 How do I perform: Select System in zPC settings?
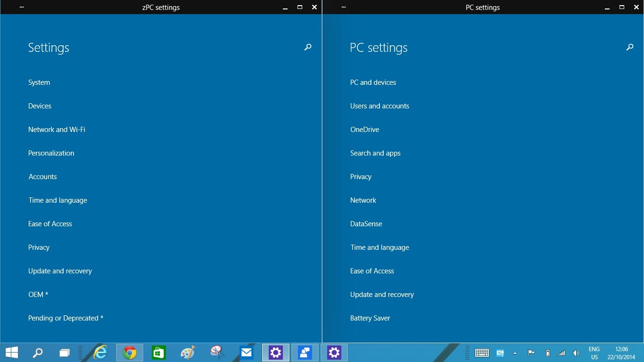pos(39,82)
